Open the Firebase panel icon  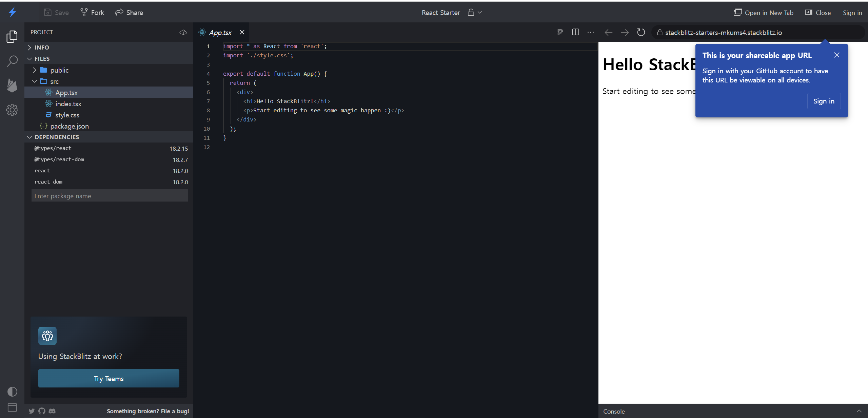12,85
